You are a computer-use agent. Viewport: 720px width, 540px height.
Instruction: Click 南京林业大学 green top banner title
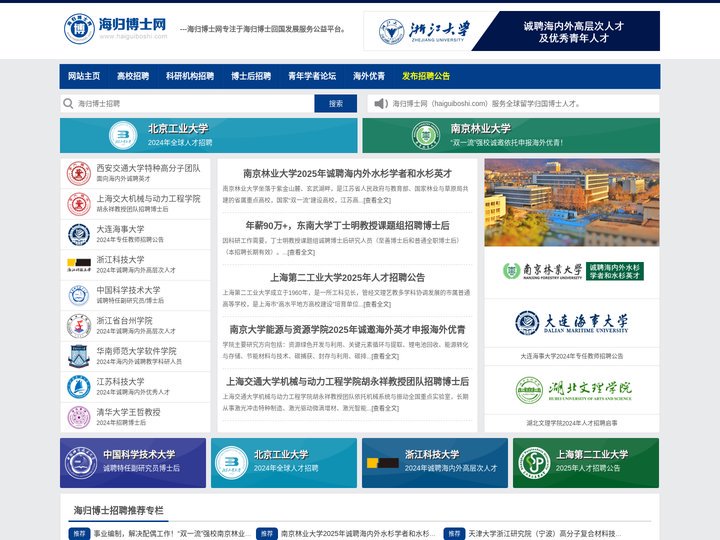[x=480, y=129]
